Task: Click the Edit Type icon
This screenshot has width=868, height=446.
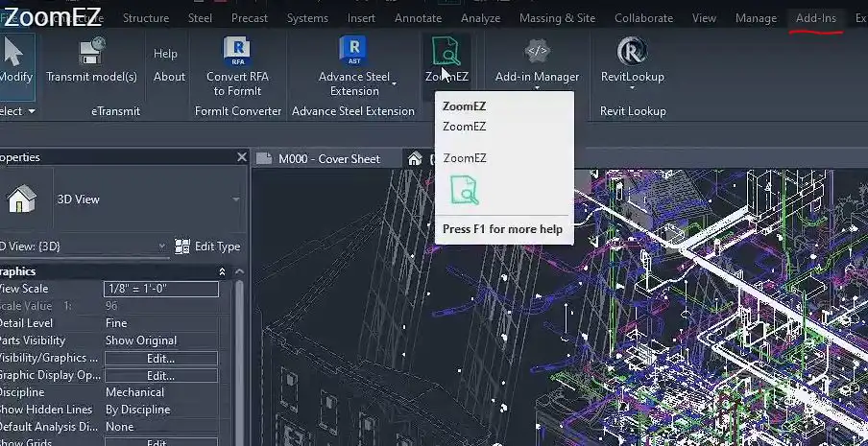Action: 182,246
